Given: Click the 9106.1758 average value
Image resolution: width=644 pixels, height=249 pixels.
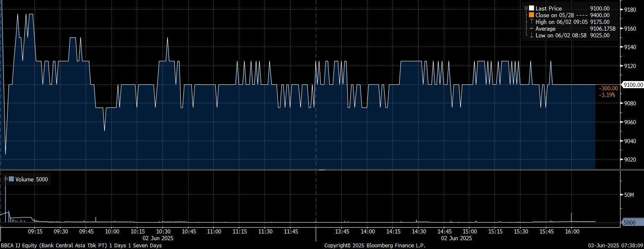Looking at the screenshot, I should [602, 29].
